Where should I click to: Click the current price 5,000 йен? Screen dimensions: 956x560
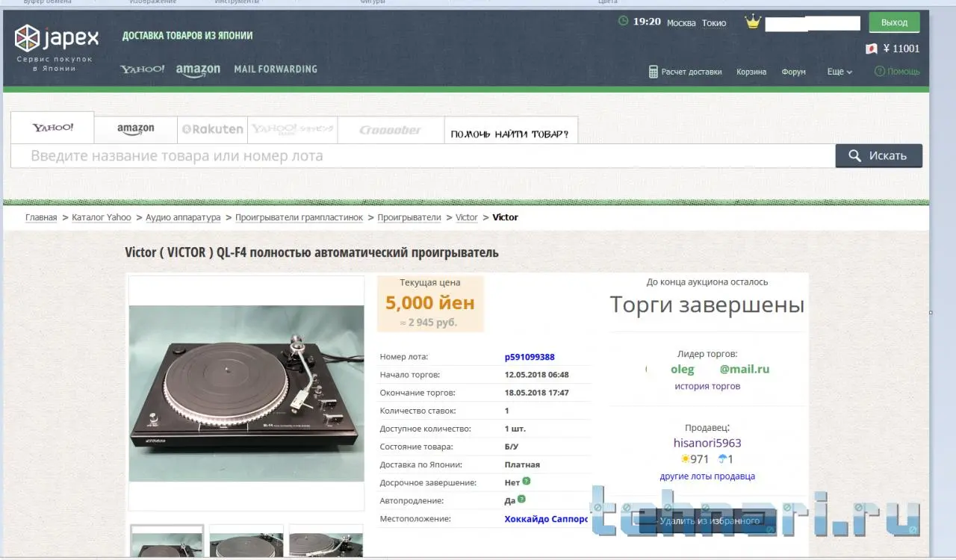coord(430,302)
